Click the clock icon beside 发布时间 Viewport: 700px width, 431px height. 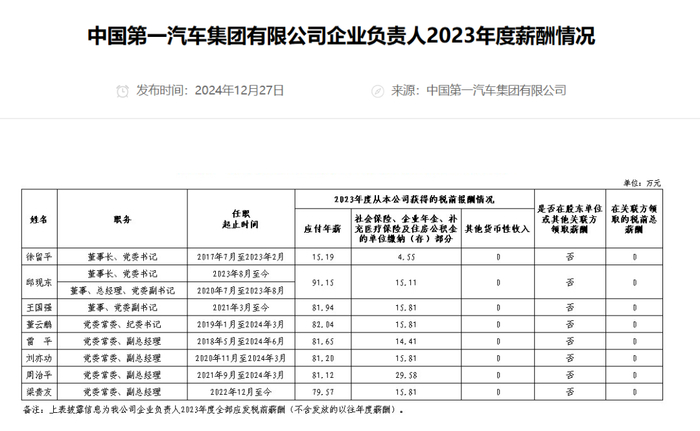point(122,91)
